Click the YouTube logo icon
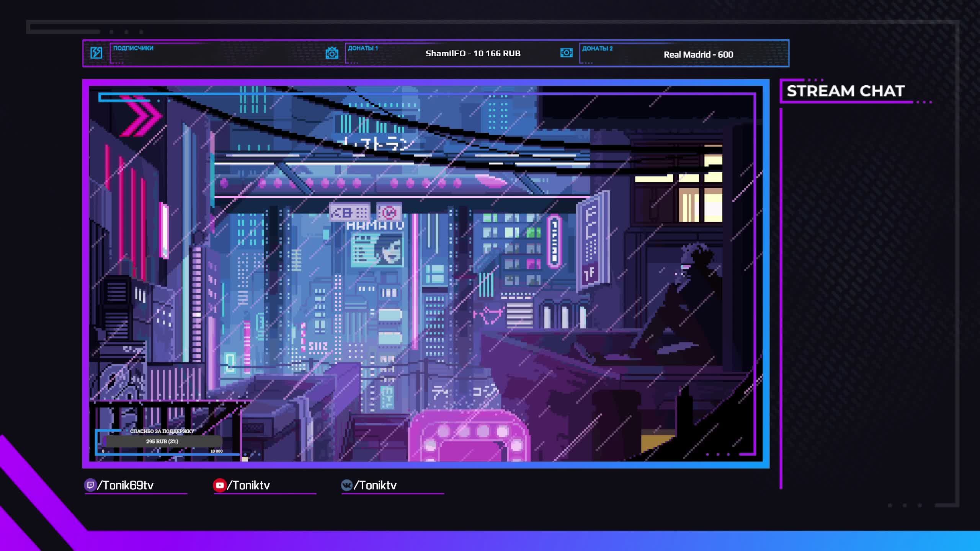Image resolution: width=980 pixels, height=551 pixels. coord(220,485)
